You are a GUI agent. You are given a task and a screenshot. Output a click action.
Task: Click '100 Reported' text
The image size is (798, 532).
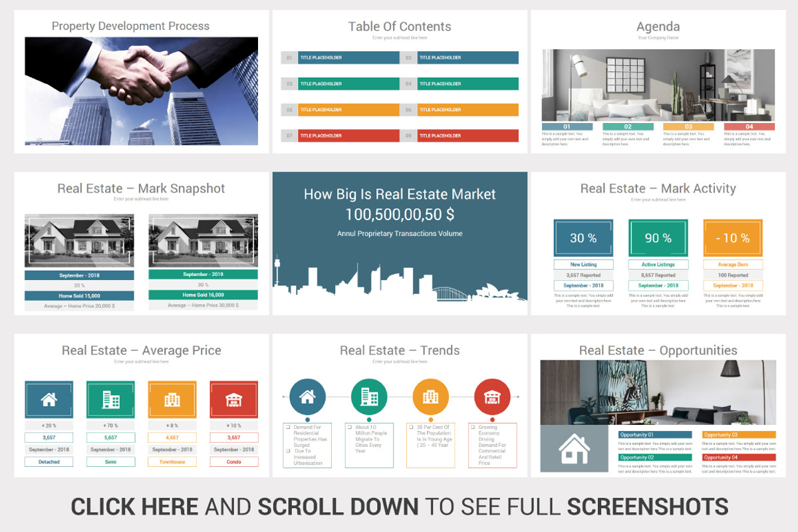click(733, 275)
